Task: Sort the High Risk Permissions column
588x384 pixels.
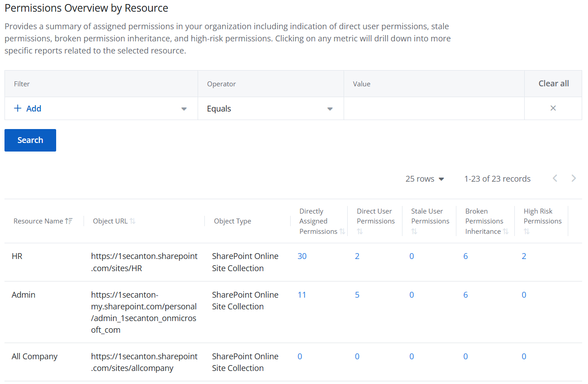Action: coord(526,232)
